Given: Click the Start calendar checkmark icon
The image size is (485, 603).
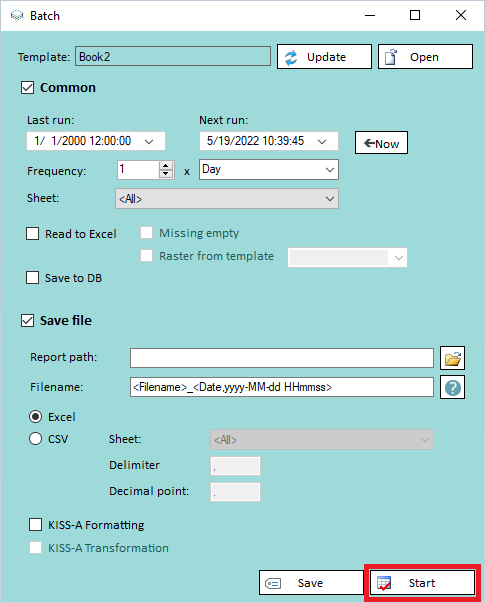Looking at the screenshot, I should click(x=384, y=583).
